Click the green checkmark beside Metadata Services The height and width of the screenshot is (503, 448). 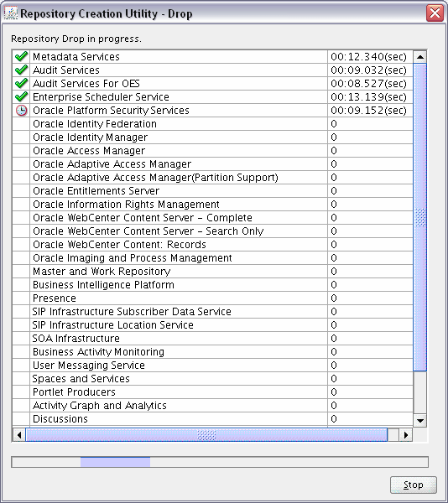(x=21, y=57)
